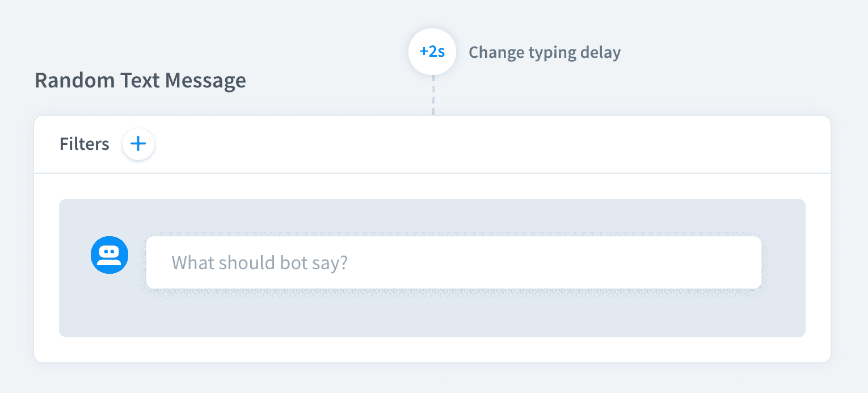The height and width of the screenshot is (393, 868).
Task: Select the robot face icon
Action: [x=109, y=255]
